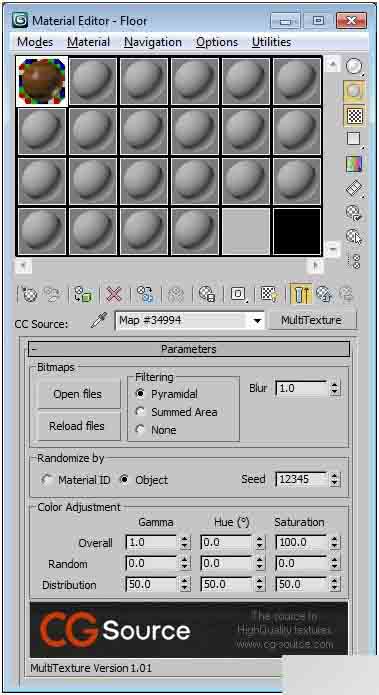Screen dimensions: 379x695
Task: Toggle the Show End Result icon
Action: coord(301,294)
